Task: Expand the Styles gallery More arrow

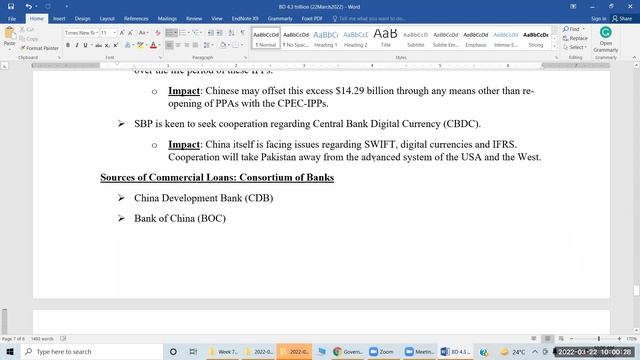Action: coord(554,47)
